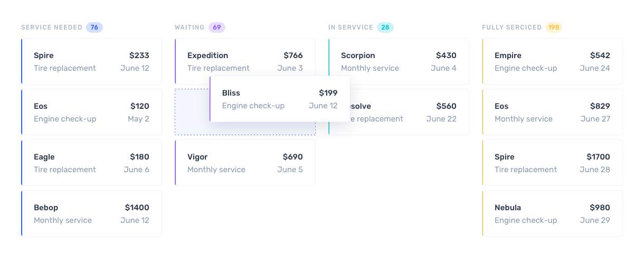Open the Spire $1700 tire replacement card
644x262 pixels.
pyautogui.click(x=552, y=163)
